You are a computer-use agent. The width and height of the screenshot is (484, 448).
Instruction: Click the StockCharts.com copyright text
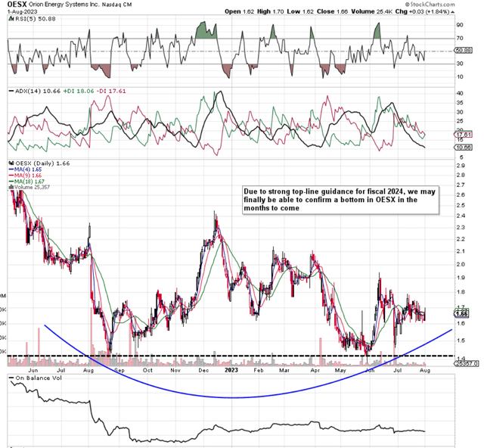pyautogui.click(x=430, y=5)
